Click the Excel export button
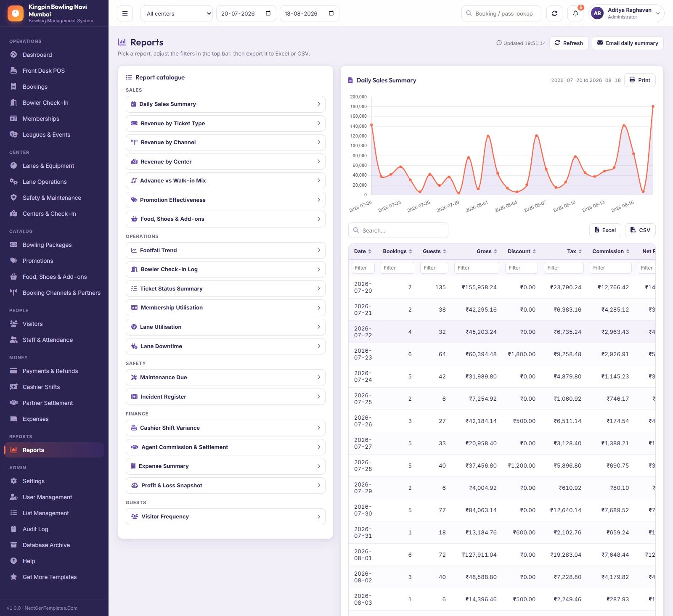 (x=605, y=230)
